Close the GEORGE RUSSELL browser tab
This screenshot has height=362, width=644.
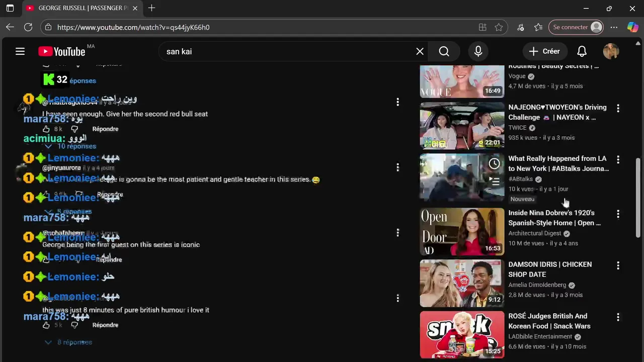pyautogui.click(x=135, y=8)
